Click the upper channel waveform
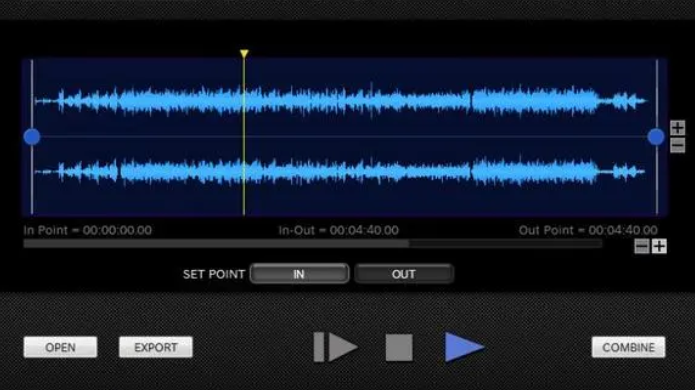695x390 pixels. pyautogui.click(x=340, y=101)
